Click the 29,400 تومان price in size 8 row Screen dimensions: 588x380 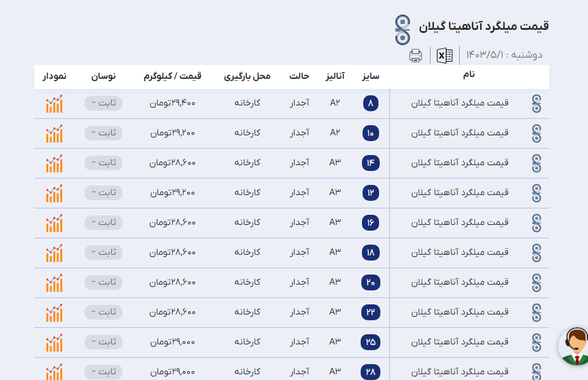click(x=173, y=103)
